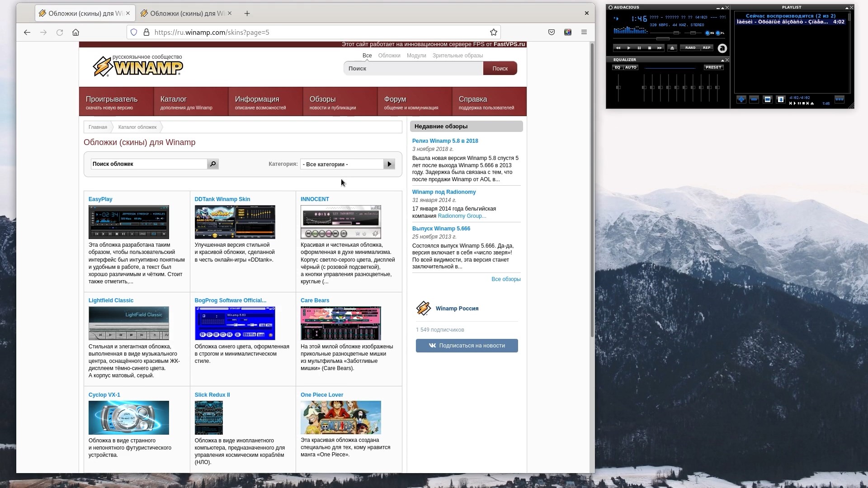Click the minus icon to remove playlist entries
Screen dimensions: 868x488
(x=754, y=99)
